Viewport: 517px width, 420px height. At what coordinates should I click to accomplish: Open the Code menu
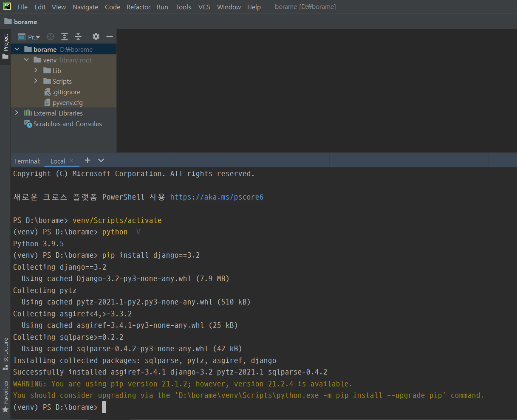(x=112, y=7)
